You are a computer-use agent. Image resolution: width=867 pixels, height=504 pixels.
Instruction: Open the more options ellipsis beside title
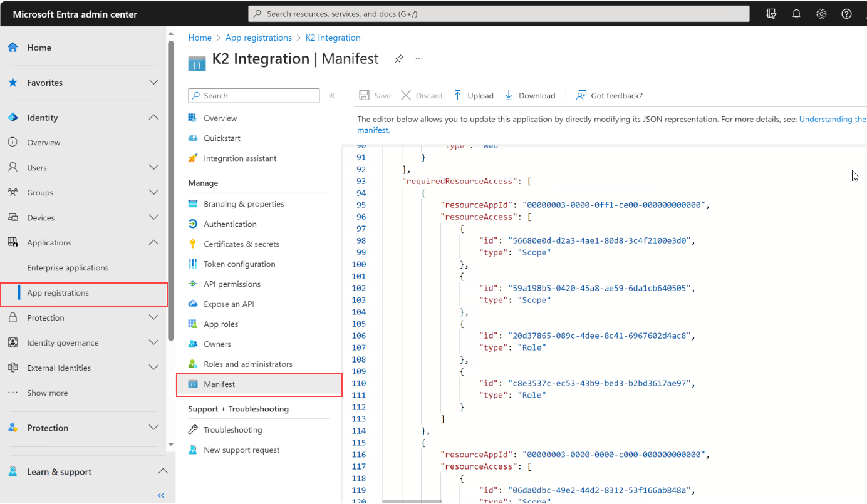419,59
